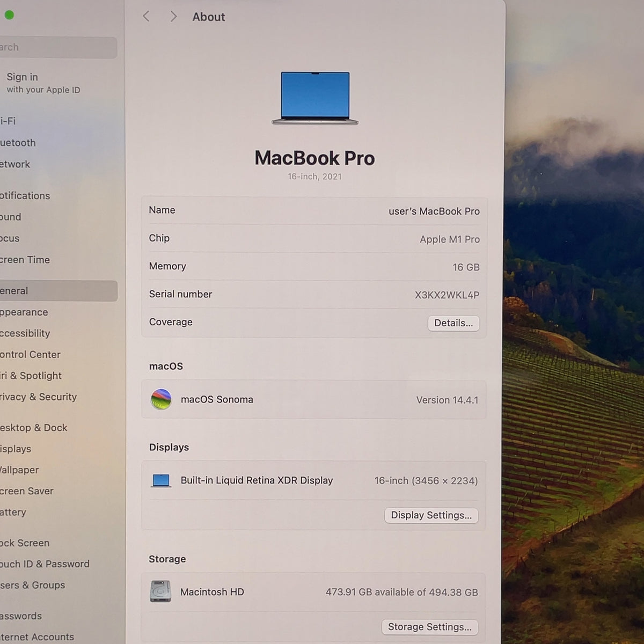Open coverage Details button
Image resolution: width=644 pixels, height=644 pixels.
[x=453, y=323]
